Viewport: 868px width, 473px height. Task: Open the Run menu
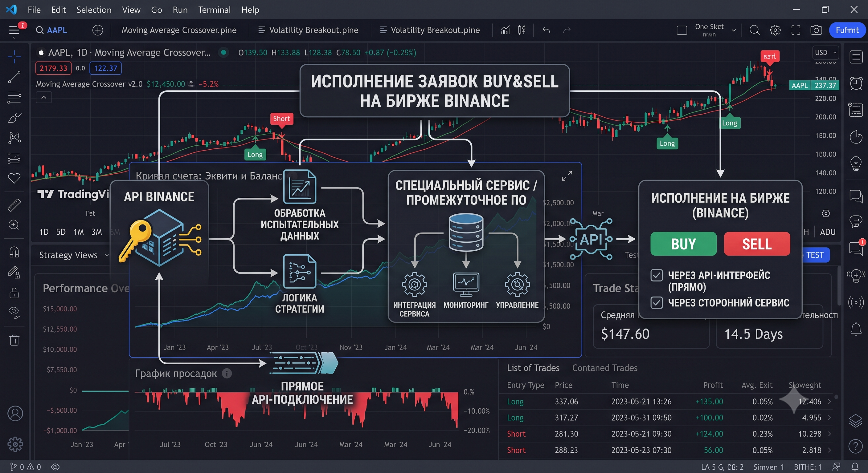coord(180,10)
